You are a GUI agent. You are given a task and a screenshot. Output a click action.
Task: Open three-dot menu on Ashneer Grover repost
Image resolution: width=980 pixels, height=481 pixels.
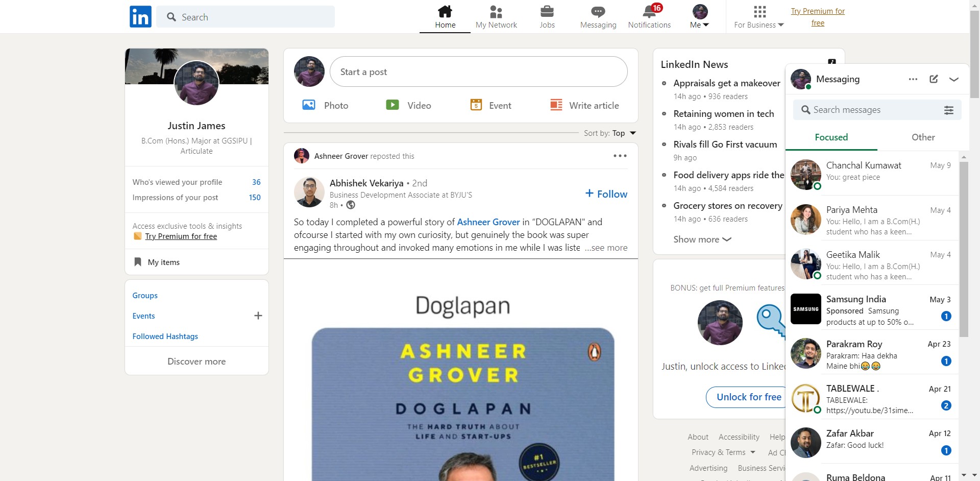(x=620, y=156)
